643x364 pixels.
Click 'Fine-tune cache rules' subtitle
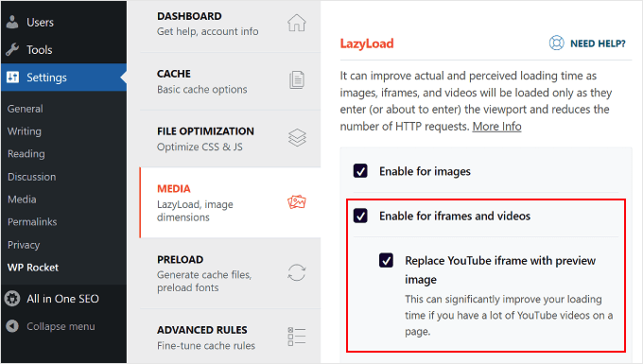click(x=206, y=345)
